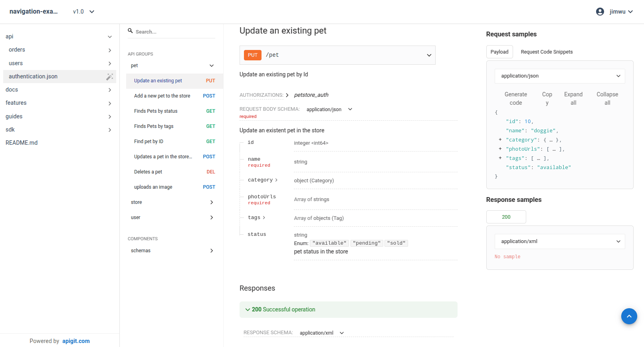Open response schema application/xml dropdown
The width and height of the screenshot is (644, 347).
pos(322,333)
